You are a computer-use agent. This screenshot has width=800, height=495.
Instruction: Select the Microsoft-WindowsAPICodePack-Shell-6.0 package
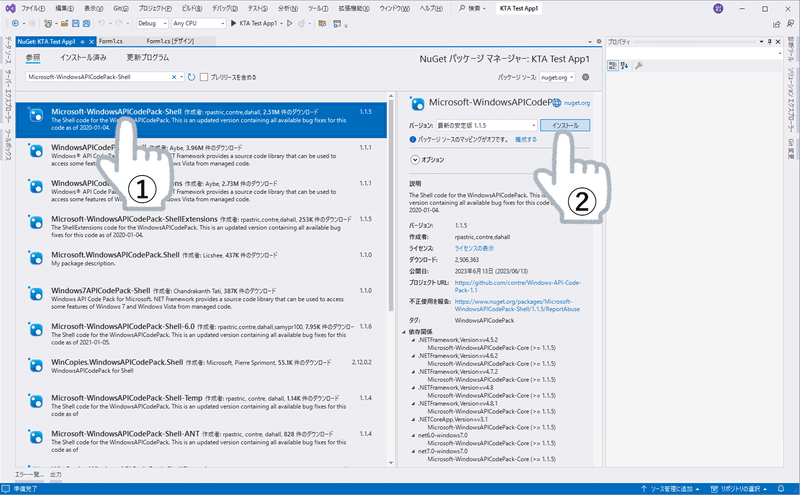201,334
